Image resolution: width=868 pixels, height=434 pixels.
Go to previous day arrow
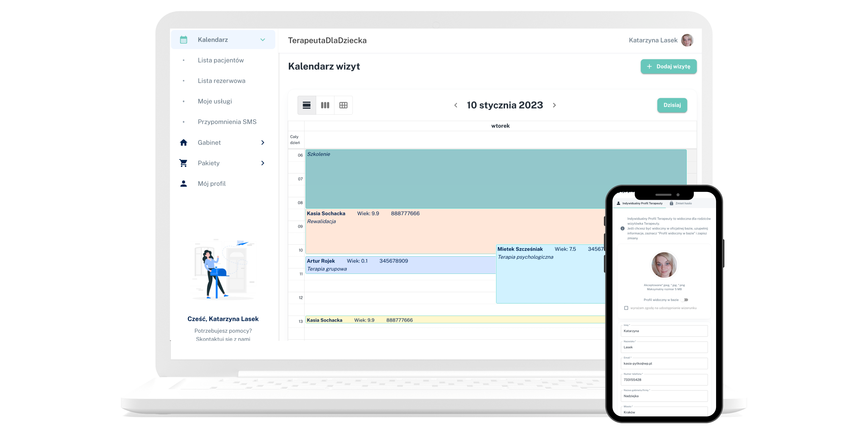456,105
